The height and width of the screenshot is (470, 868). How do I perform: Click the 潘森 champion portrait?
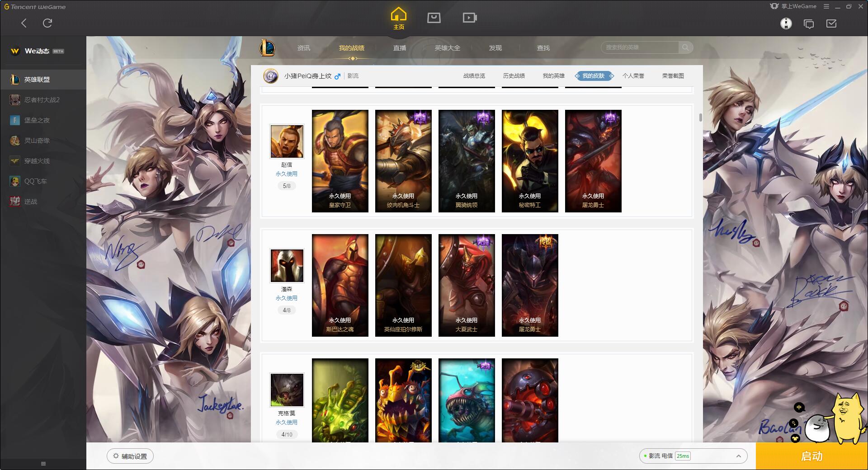[287, 265]
